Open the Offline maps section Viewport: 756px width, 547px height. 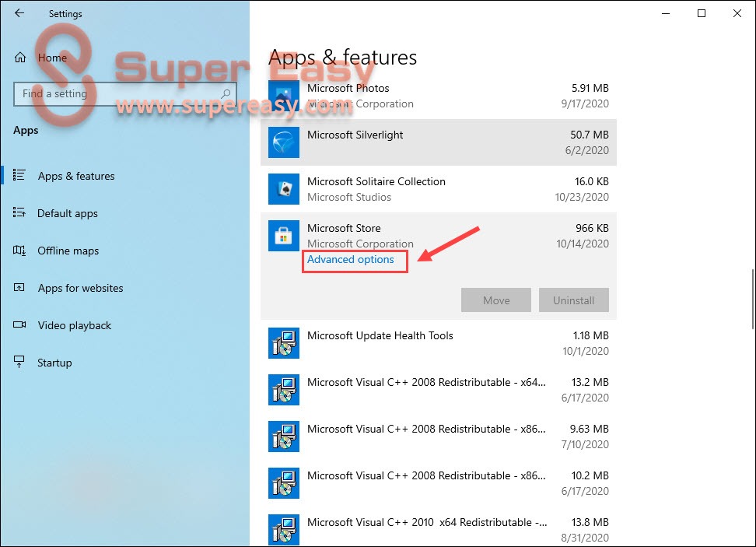68,251
